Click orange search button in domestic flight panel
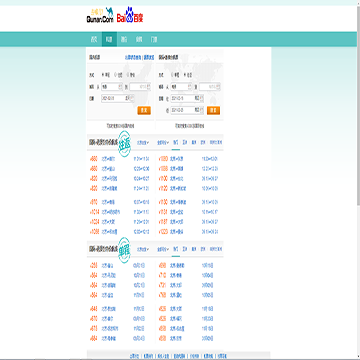 (x=144, y=110)
